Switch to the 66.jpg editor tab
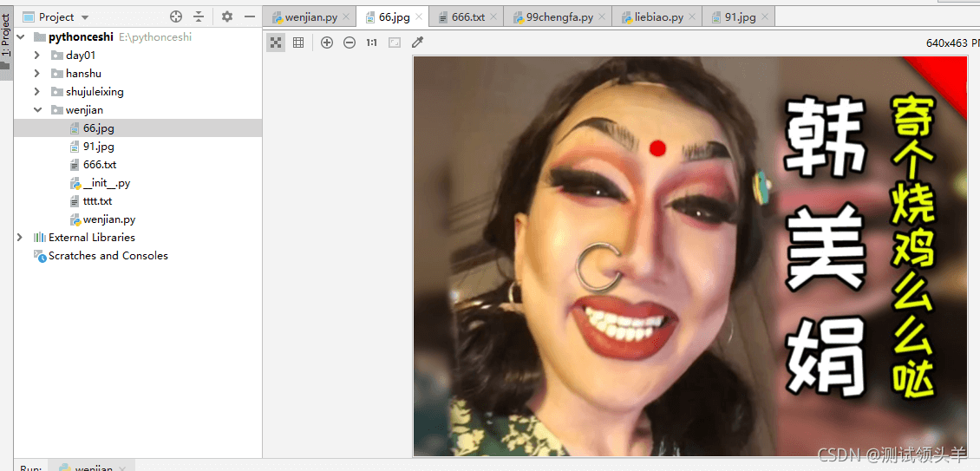980x471 pixels. [395, 16]
